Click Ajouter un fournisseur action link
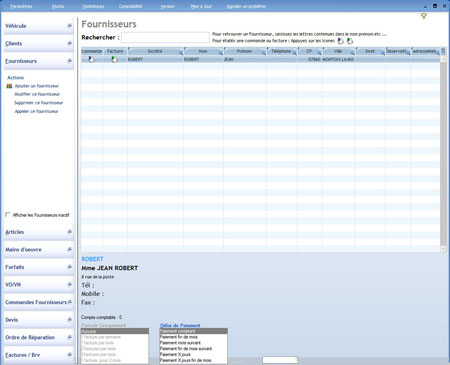450x365 pixels. [x=37, y=86]
